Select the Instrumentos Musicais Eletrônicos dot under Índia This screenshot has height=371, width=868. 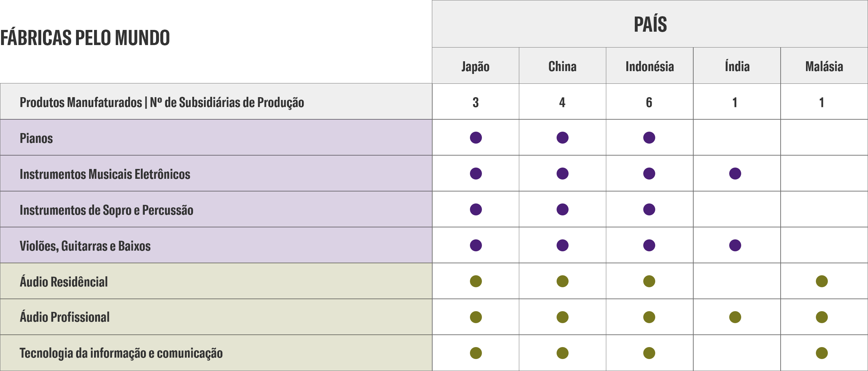point(735,174)
